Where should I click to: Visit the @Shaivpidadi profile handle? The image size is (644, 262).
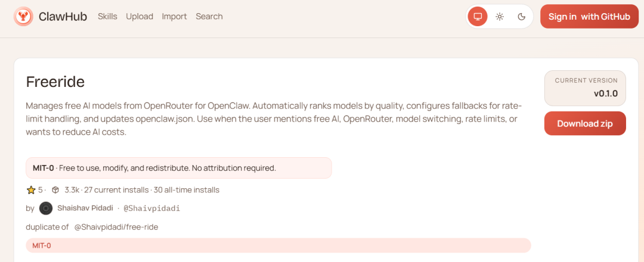[151, 208]
